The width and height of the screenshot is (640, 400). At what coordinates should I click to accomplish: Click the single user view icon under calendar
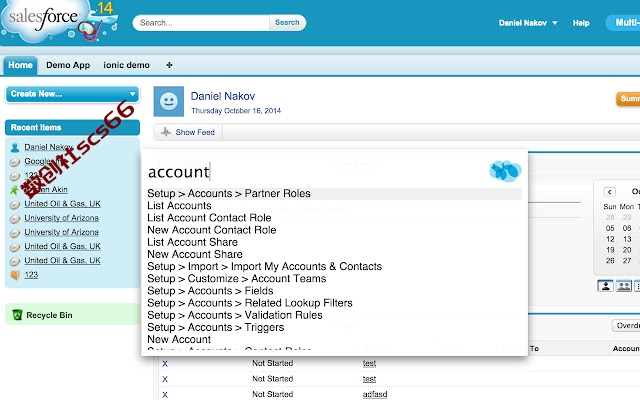click(606, 286)
